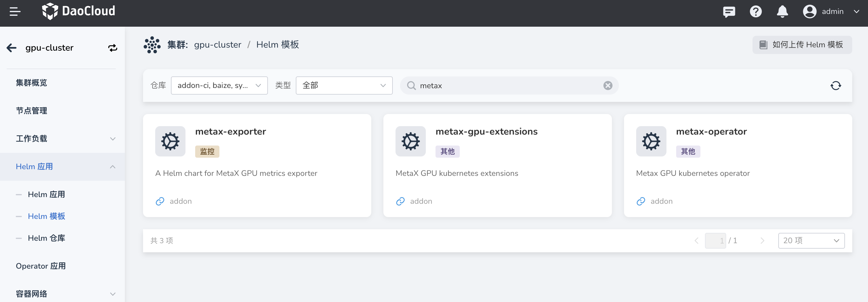Screen dimensions: 868x302
Task: Click the metax search input field
Action: [x=506, y=86]
